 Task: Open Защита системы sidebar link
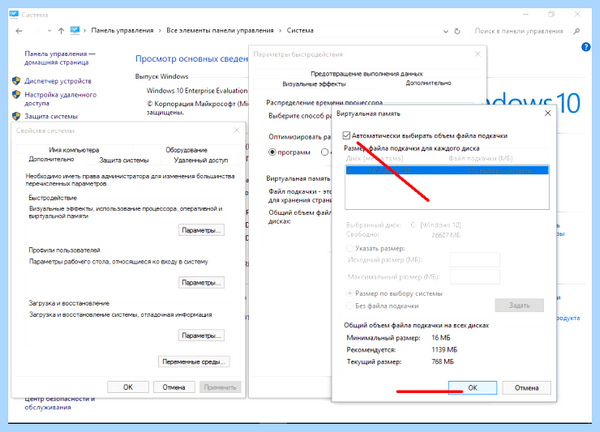click(51, 116)
